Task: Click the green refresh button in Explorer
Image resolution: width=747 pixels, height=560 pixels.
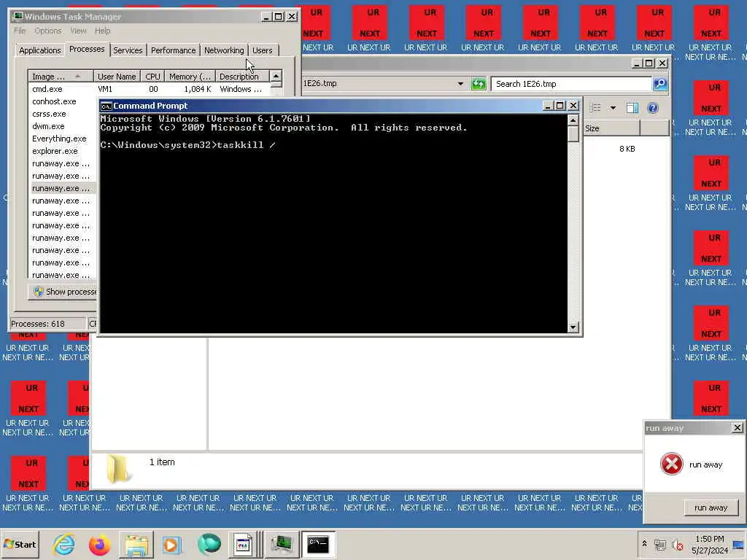Action: coord(479,84)
